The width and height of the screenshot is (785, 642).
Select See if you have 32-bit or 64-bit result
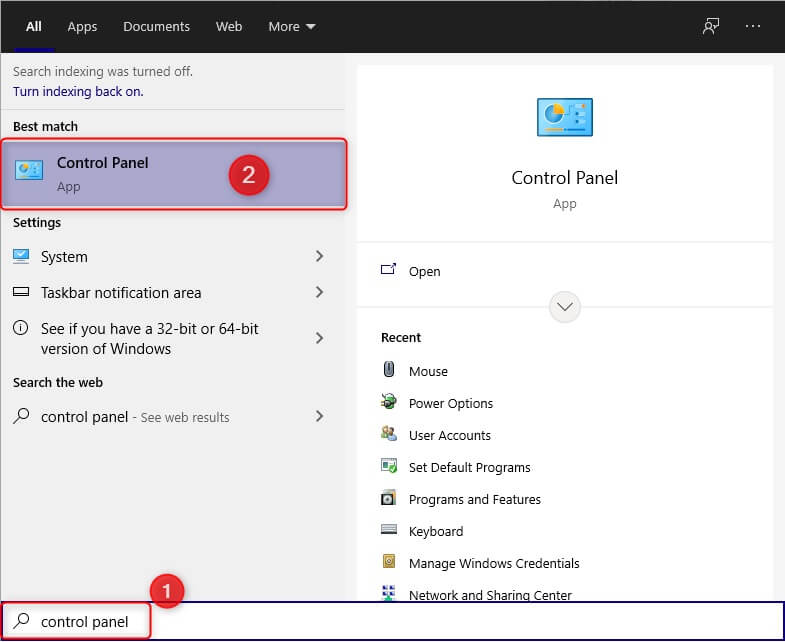173,339
